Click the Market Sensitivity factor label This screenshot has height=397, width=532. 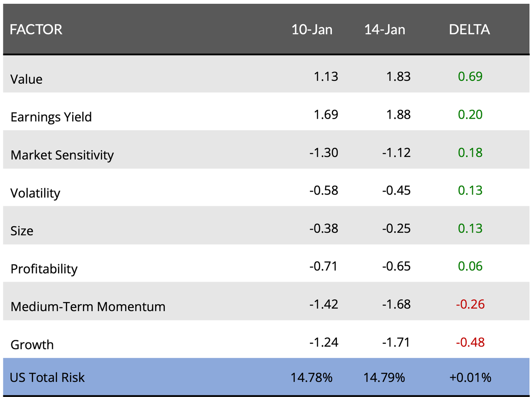click(x=62, y=155)
